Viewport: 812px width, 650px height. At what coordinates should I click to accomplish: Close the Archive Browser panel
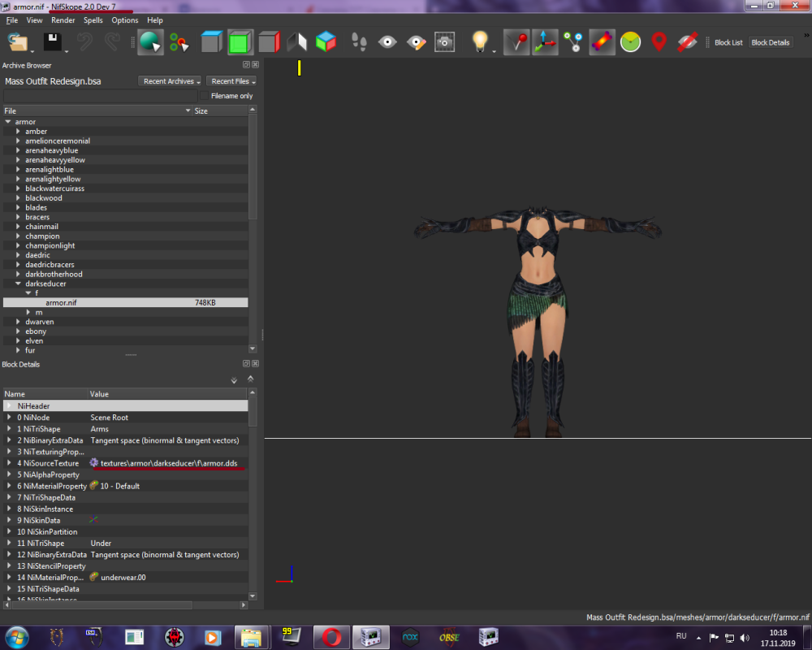pyautogui.click(x=255, y=65)
